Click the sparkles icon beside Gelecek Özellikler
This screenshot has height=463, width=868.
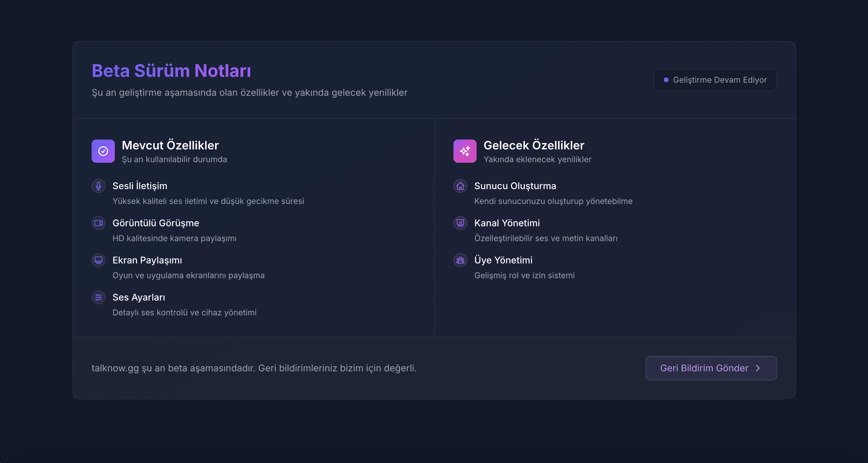(465, 151)
